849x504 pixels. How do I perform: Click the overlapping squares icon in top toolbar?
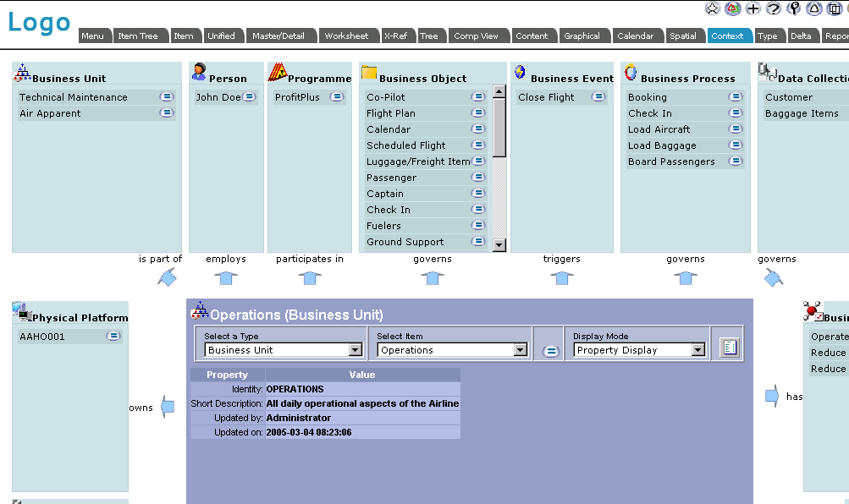[x=834, y=8]
